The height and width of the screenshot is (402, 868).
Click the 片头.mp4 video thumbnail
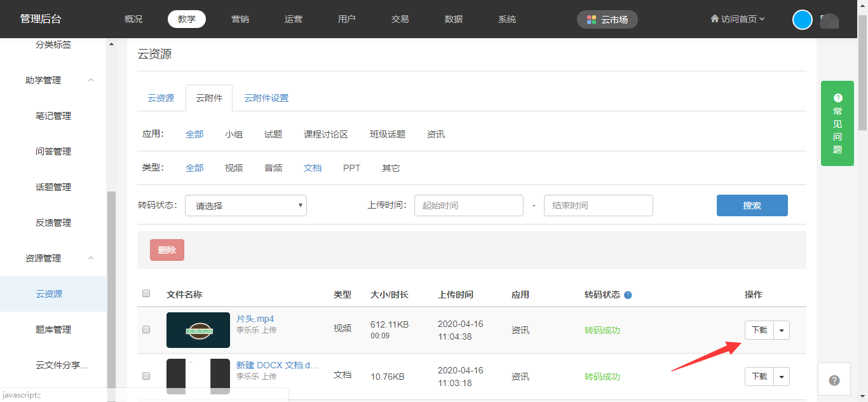(198, 330)
